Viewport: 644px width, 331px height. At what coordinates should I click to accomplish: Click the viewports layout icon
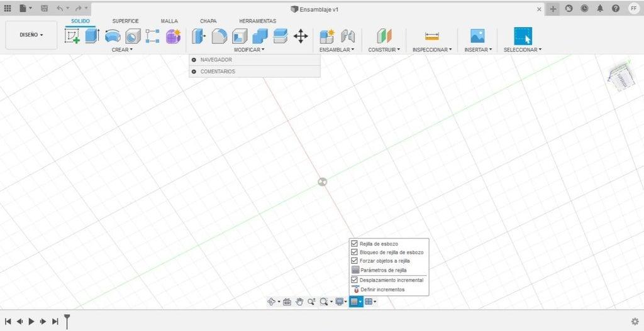coord(370,302)
